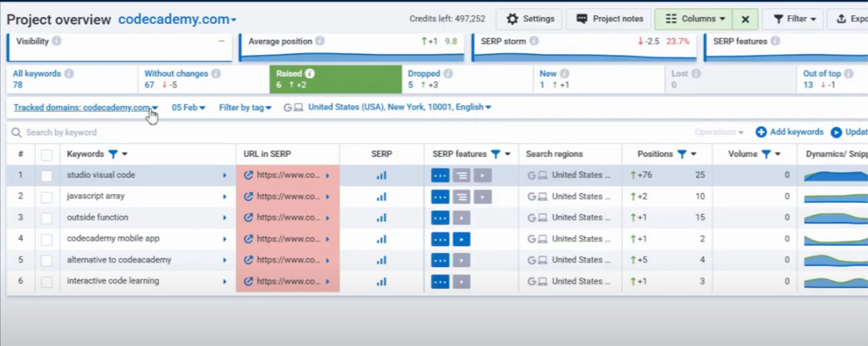Screen dimensions: 868x346
Task: Click dynamics sparkline for codecademy mobile app
Action: [836, 239]
